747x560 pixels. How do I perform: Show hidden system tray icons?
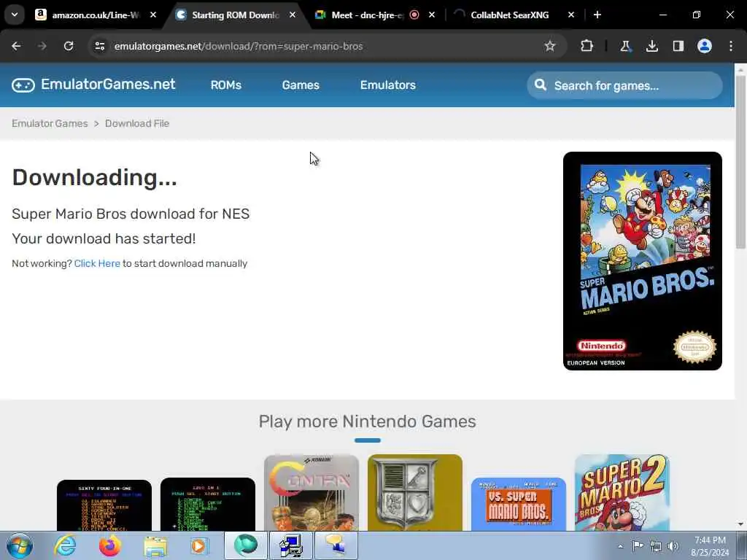(x=620, y=546)
